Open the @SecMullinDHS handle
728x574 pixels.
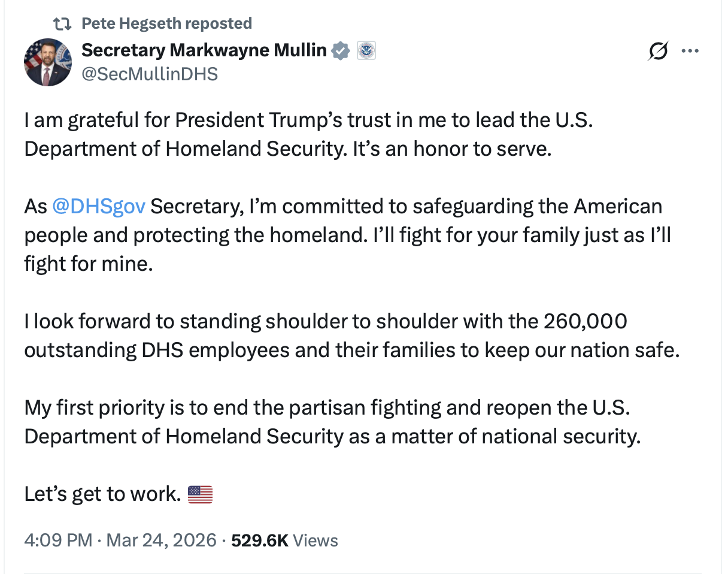tap(150, 74)
